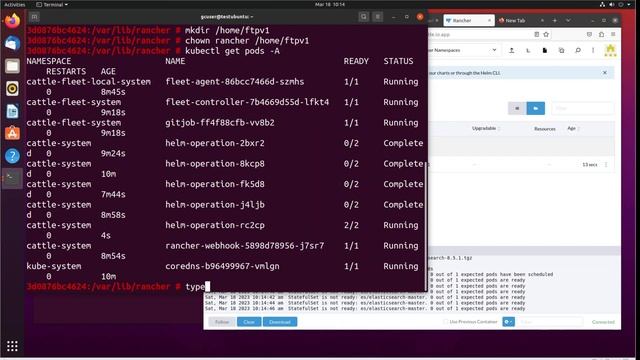
Task: Show Applications grid at dock bottom
Action: [12, 346]
